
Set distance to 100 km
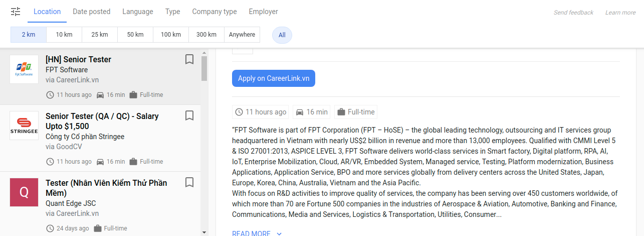tap(171, 35)
